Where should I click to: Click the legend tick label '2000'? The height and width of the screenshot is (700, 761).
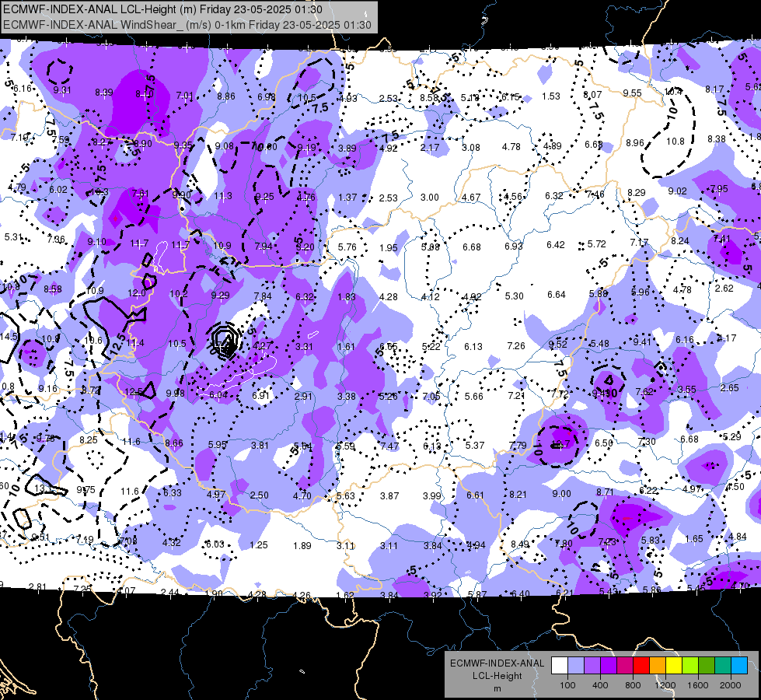(731, 685)
